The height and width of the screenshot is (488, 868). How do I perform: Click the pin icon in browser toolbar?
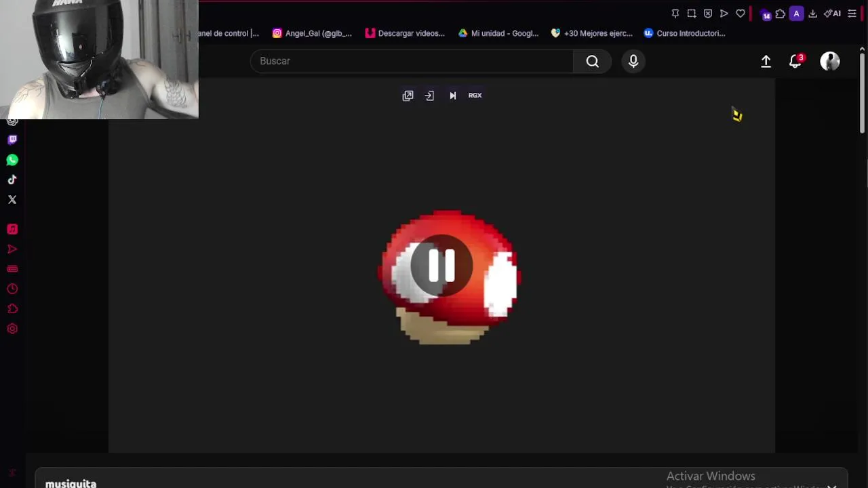[675, 14]
